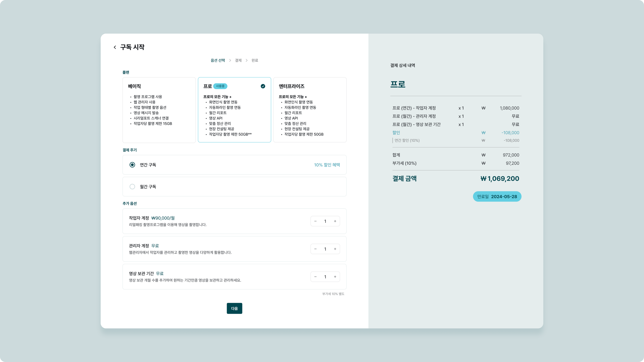Image resolution: width=644 pixels, height=362 pixels.
Task: Click the 작업자 계정 quantity value field
Action: tap(325, 221)
